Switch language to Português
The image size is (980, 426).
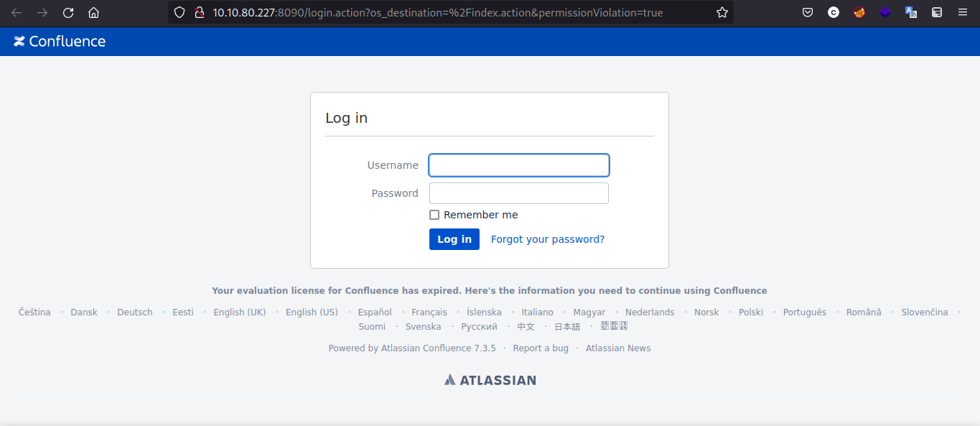coord(805,312)
